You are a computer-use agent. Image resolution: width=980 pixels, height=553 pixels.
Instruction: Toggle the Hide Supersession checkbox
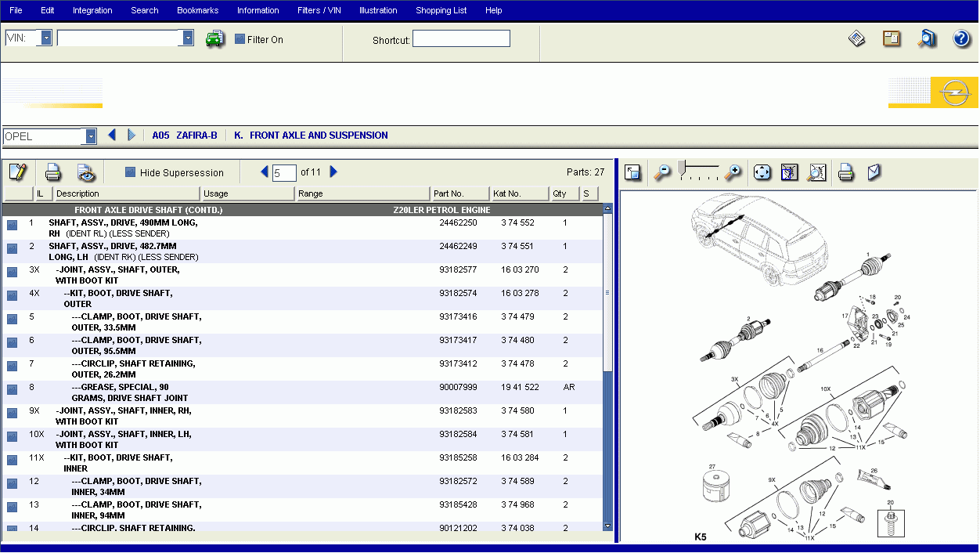click(131, 172)
